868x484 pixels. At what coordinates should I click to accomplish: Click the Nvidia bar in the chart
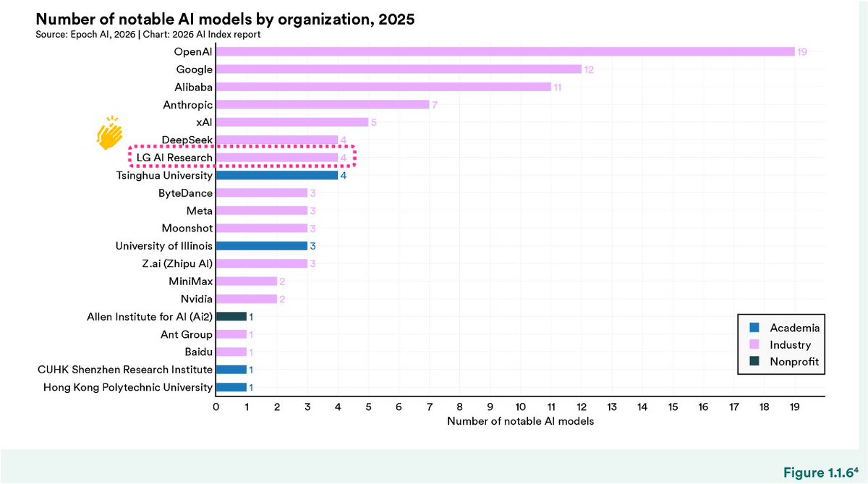point(247,299)
